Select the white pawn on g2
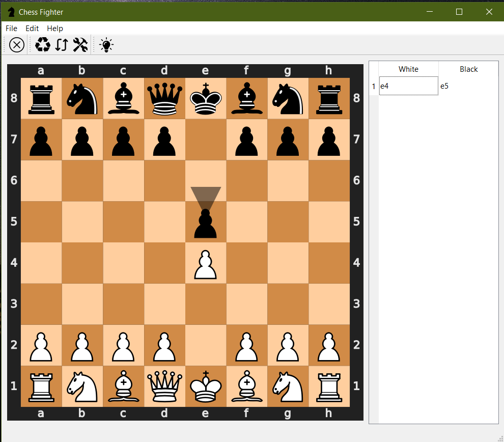 (288, 347)
